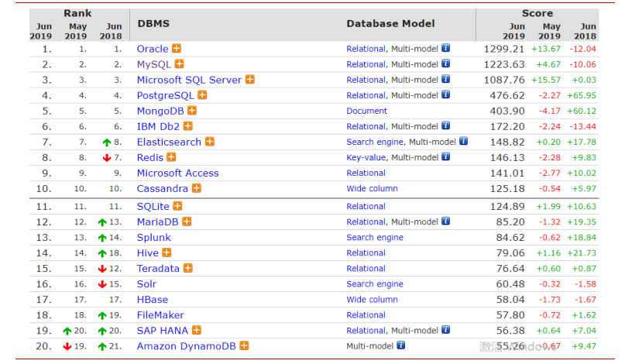Open the Hive link

click(x=148, y=253)
